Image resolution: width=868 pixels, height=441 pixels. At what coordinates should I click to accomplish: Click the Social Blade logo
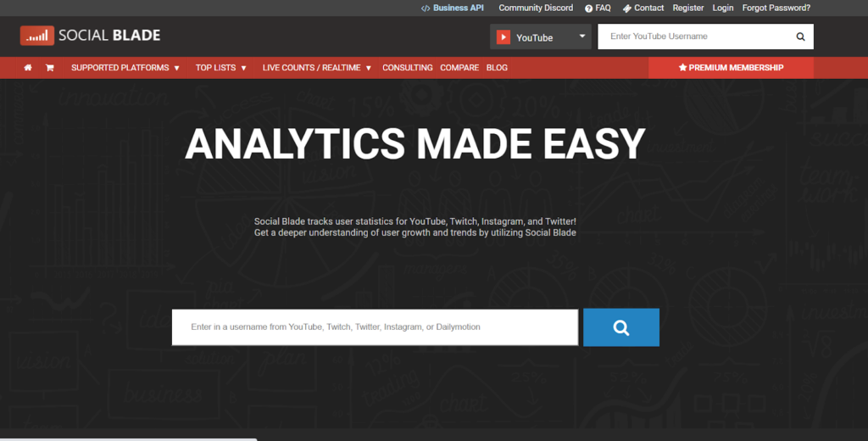(x=91, y=36)
